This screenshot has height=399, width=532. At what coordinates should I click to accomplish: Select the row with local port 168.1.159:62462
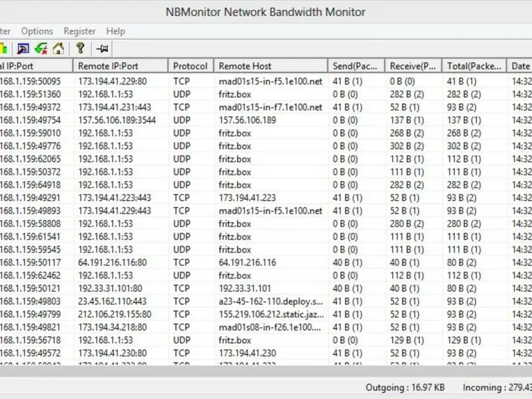[x=266, y=275]
